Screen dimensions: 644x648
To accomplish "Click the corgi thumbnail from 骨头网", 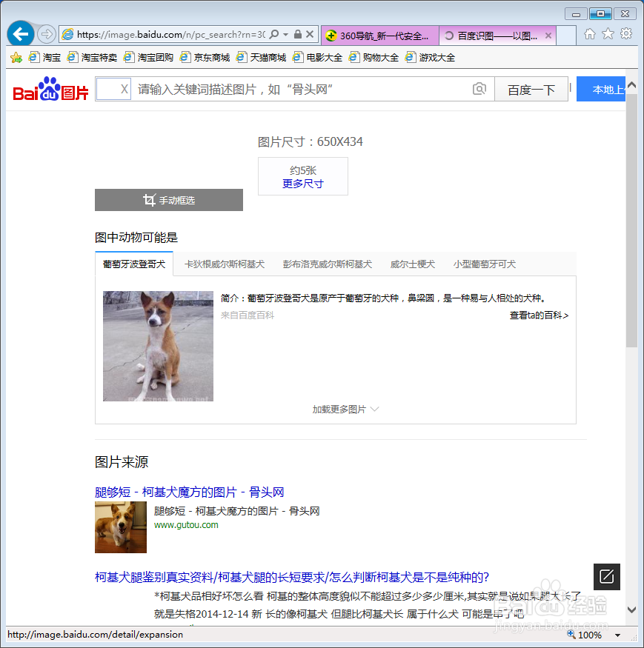I will [x=120, y=527].
